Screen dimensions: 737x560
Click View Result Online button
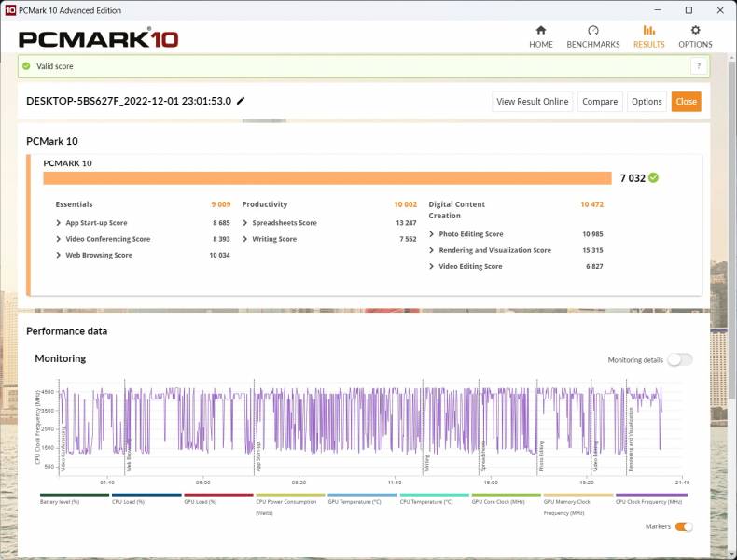click(x=532, y=102)
